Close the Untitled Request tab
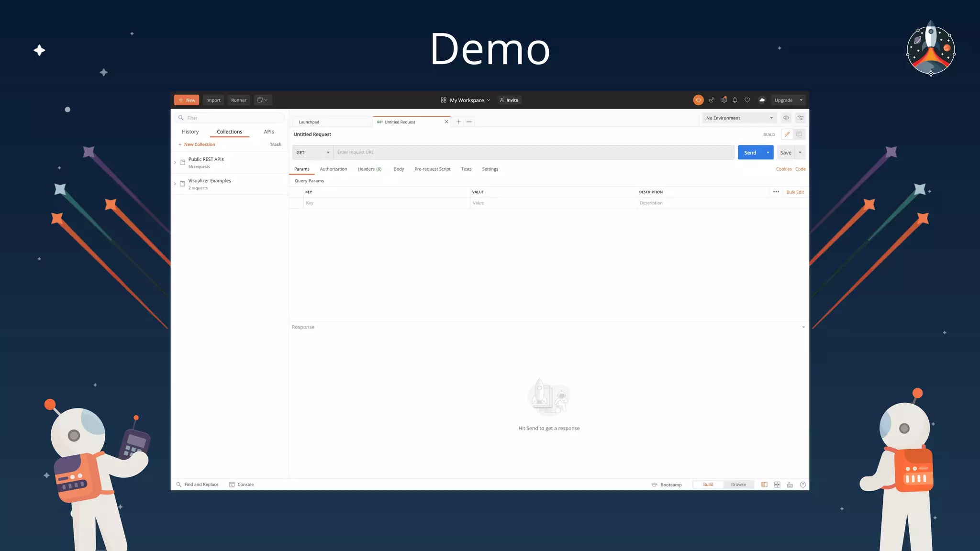 446,122
